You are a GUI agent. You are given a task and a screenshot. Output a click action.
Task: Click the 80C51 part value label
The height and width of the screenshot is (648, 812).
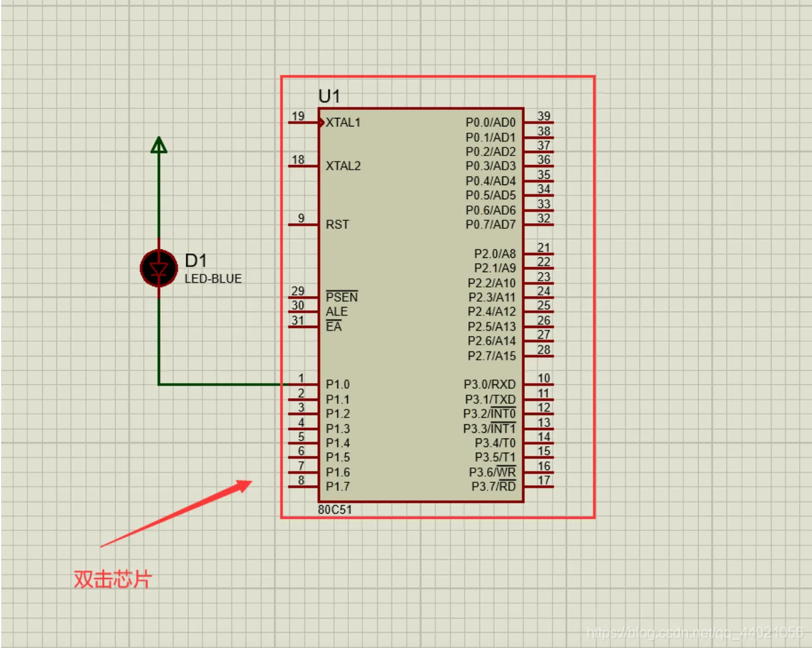click(x=335, y=509)
